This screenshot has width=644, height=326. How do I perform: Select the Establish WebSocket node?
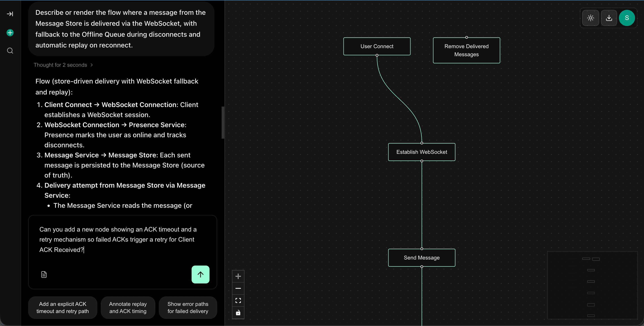(421, 152)
